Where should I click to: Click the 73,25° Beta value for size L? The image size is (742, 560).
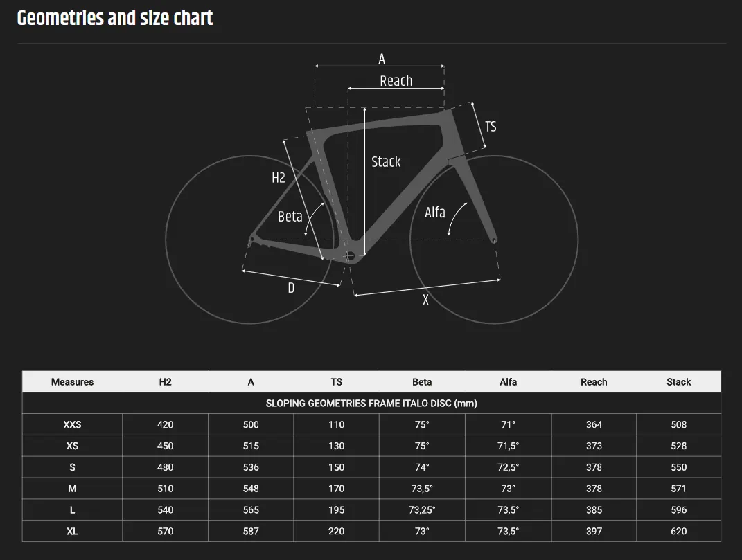pyautogui.click(x=422, y=510)
